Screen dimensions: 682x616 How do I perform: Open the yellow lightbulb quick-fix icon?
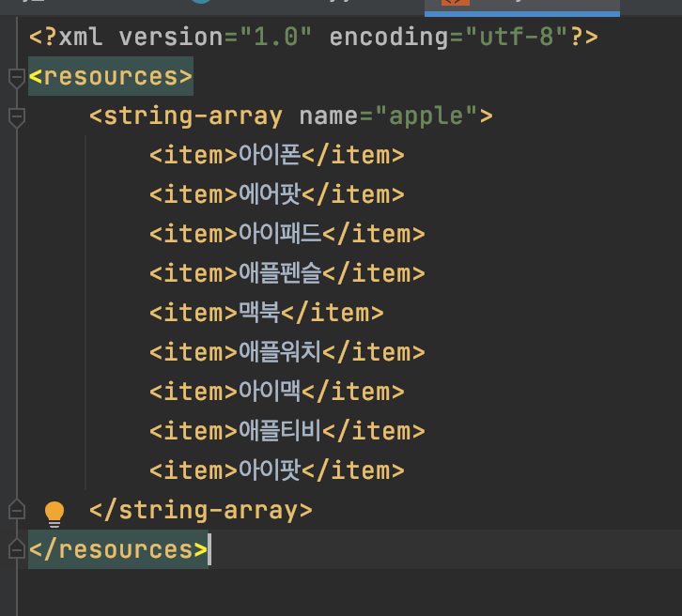point(54,514)
